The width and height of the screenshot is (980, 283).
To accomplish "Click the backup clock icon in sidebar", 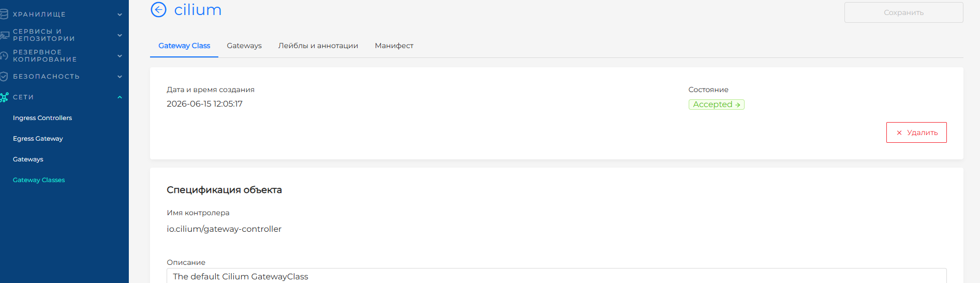I will [x=4, y=55].
